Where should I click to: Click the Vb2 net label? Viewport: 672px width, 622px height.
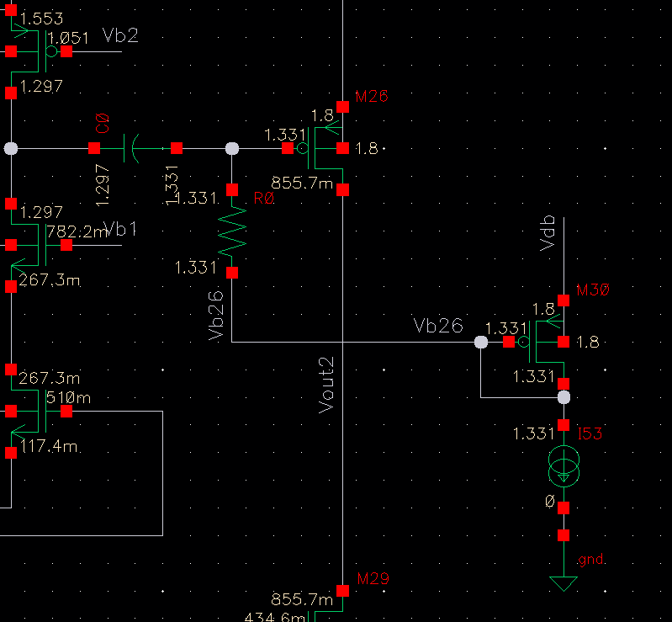pyautogui.click(x=119, y=35)
